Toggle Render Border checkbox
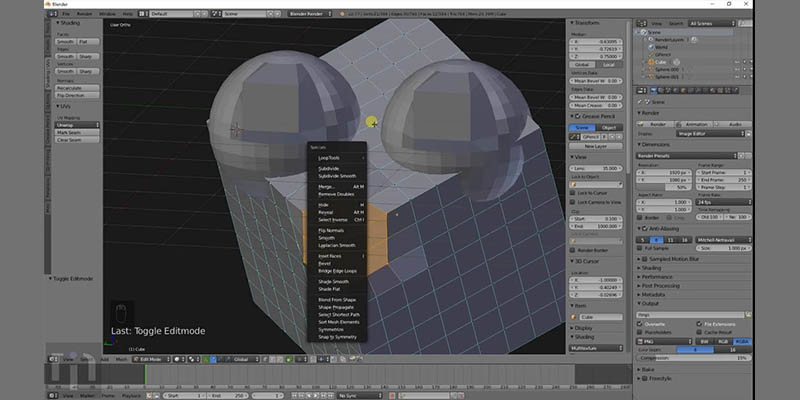This screenshot has height=400, width=800. 572,250
